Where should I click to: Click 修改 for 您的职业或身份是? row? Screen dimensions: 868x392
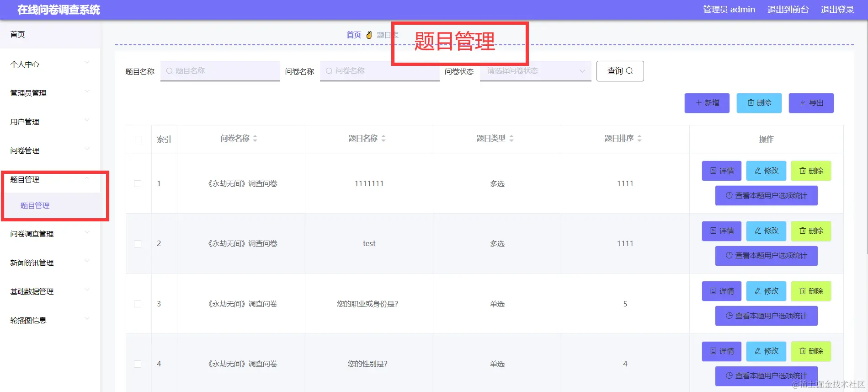(766, 291)
